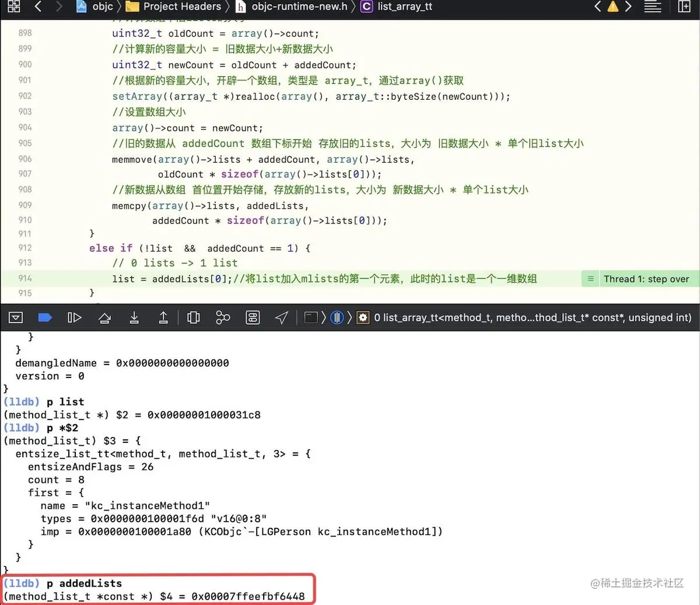The image size is (700, 605).
Task: Click the memcpy call on line 909
Action: click(210, 205)
